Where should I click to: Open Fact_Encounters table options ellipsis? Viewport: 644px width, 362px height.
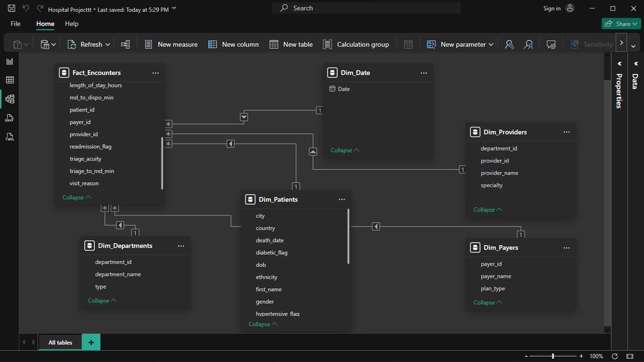tap(156, 73)
